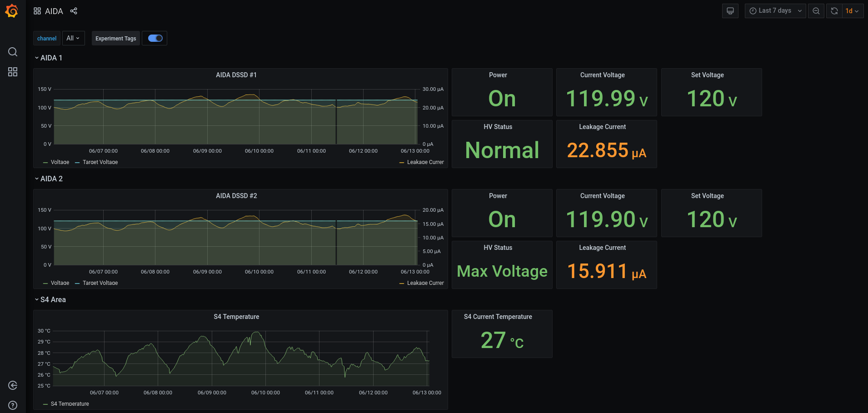Image resolution: width=868 pixels, height=413 pixels.
Task: Toggle Voltage series in AIDA DSSD #1 legend
Action: click(60, 162)
